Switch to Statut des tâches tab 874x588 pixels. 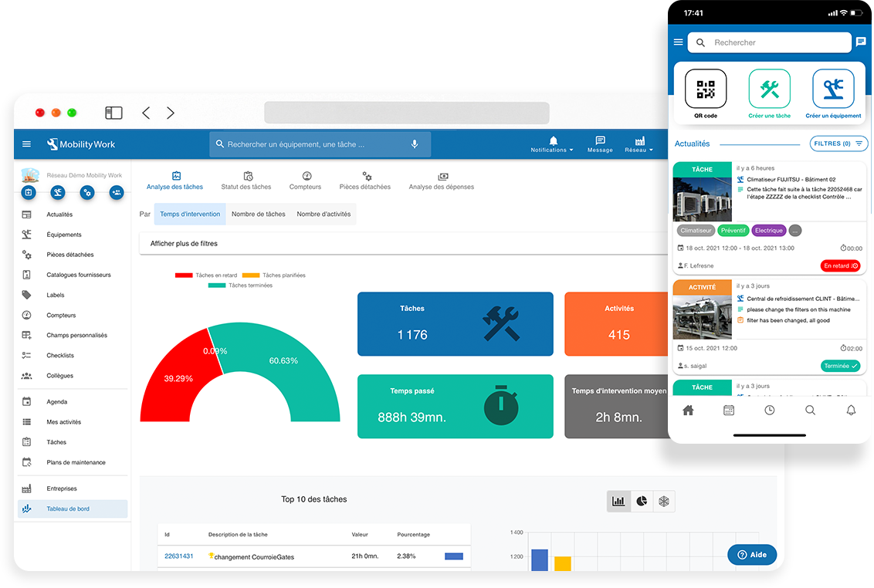246,181
